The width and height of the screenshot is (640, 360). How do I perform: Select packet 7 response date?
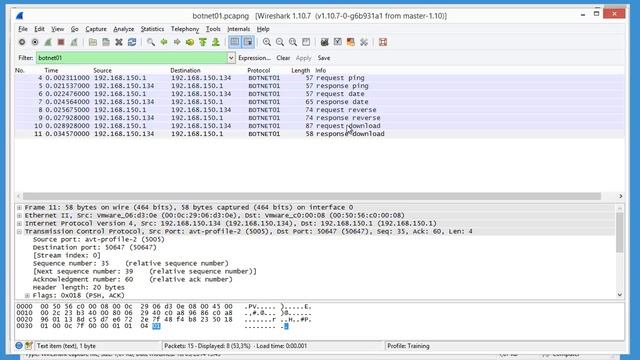pos(319,102)
